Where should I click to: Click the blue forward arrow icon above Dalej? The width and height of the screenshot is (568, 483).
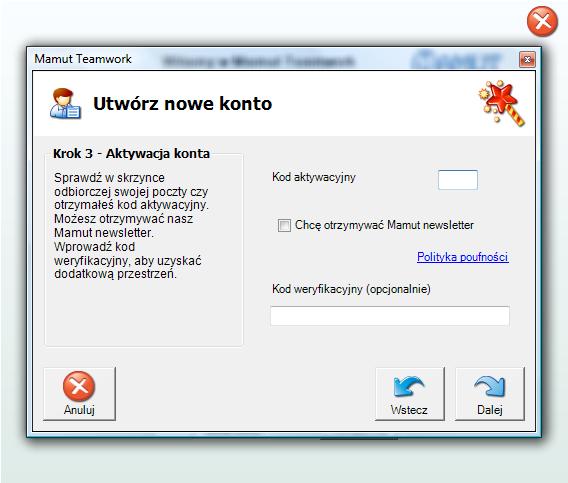(490, 387)
